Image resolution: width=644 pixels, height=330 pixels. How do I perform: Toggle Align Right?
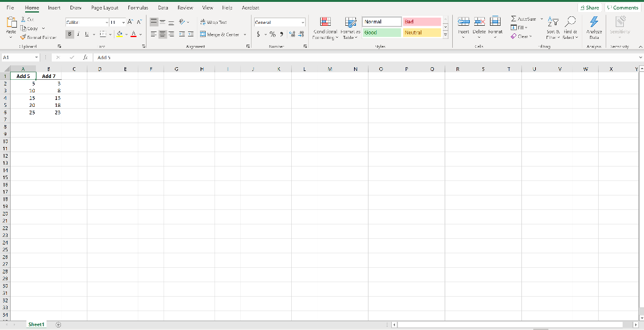pyautogui.click(x=171, y=35)
